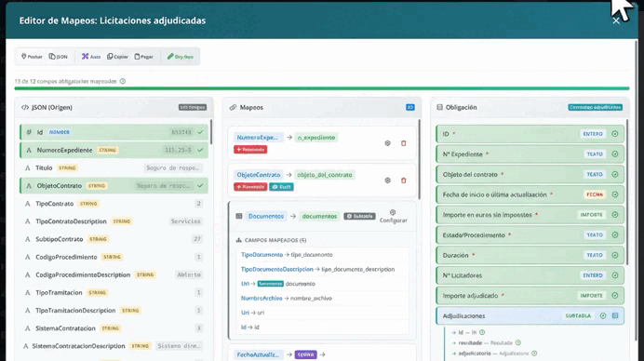Click the red tag under ObjetoContrato mapping
This screenshot has height=361, width=644.
(250, 187)
